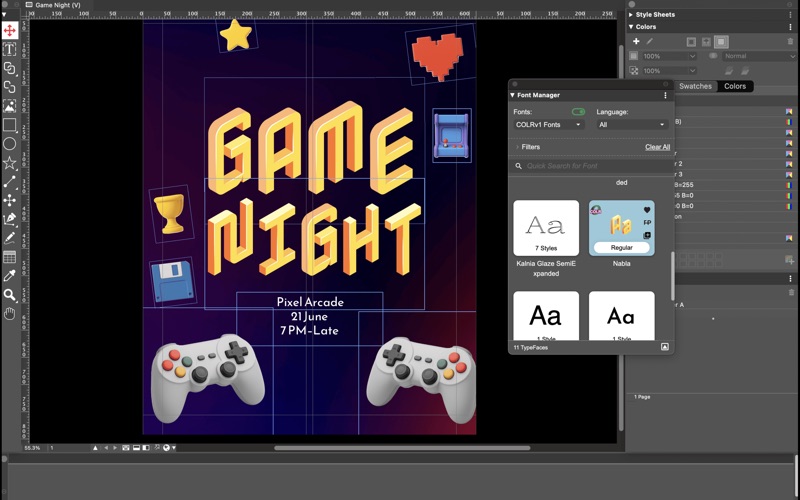
Task: Click the Font Manager bottom-right expand icon
Action: pos(665,347)
